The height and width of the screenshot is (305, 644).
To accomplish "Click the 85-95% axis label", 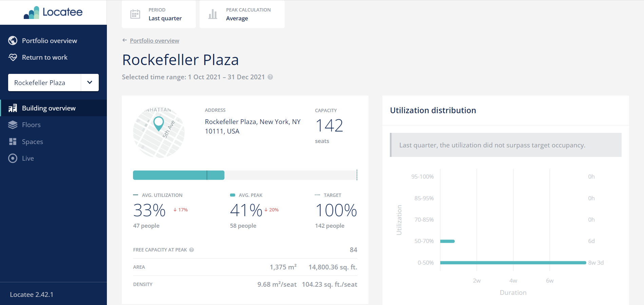I will pyautogui.click(x=424, y=198).
